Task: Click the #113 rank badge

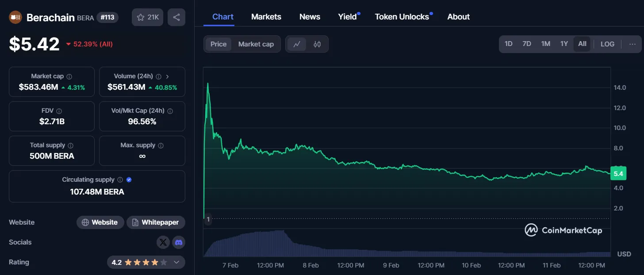Action: pos(107,17)
